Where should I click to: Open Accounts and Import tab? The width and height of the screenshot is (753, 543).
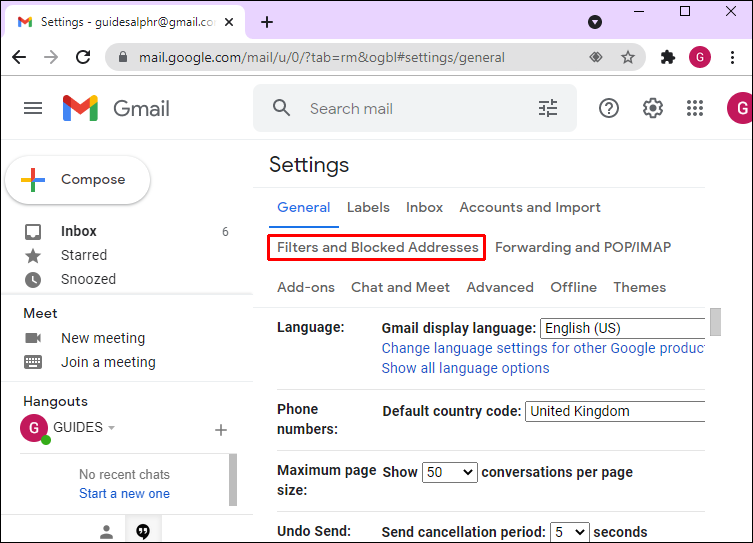click(x=530, y=207)
